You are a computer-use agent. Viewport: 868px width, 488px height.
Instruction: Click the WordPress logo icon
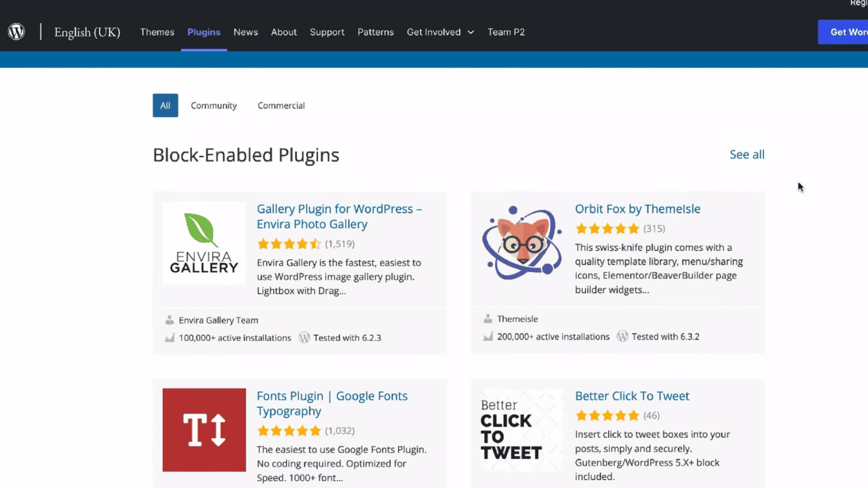(16, 32)
